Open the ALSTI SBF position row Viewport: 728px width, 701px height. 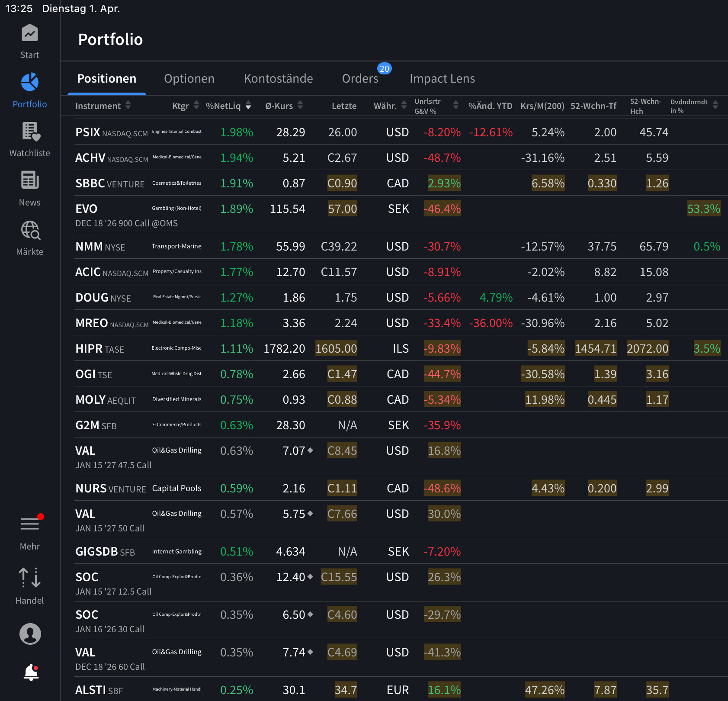401,689
